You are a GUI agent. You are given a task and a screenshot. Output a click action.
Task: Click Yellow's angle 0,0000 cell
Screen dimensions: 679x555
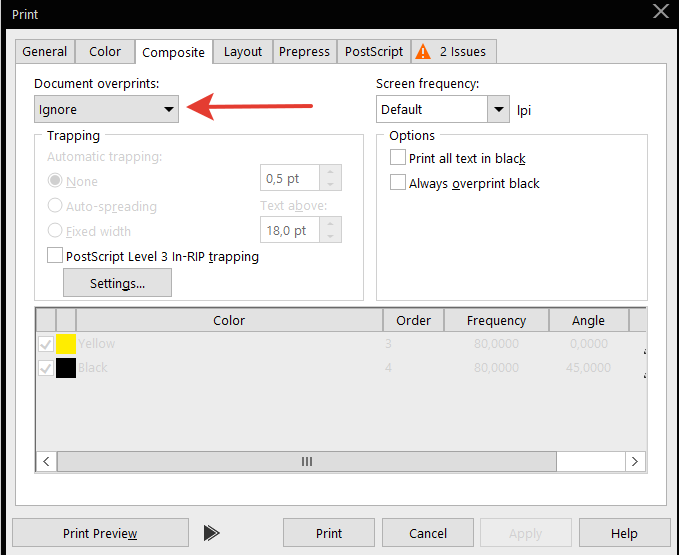click(589, 344)
